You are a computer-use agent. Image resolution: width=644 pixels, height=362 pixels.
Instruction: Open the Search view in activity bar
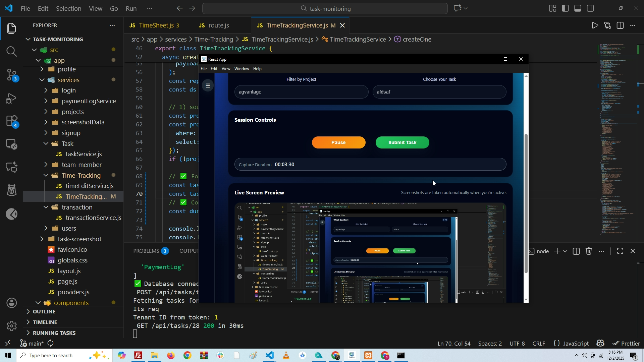(x=11, y=51)
